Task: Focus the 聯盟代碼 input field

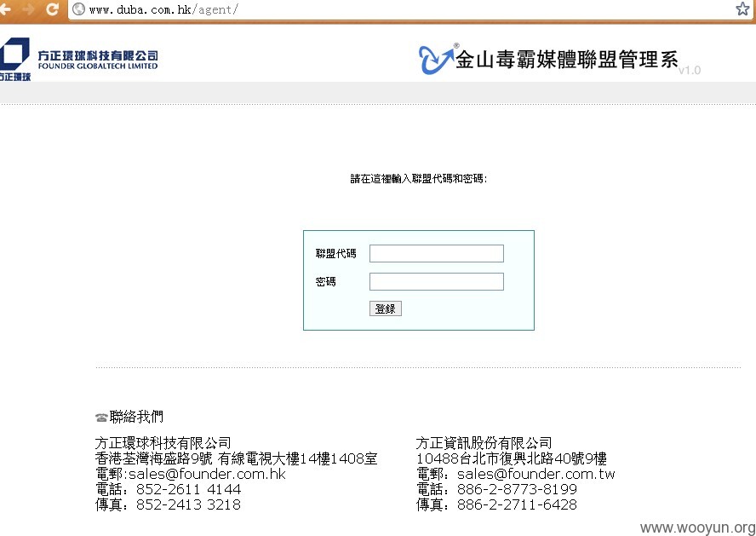Action: point(437,253)
